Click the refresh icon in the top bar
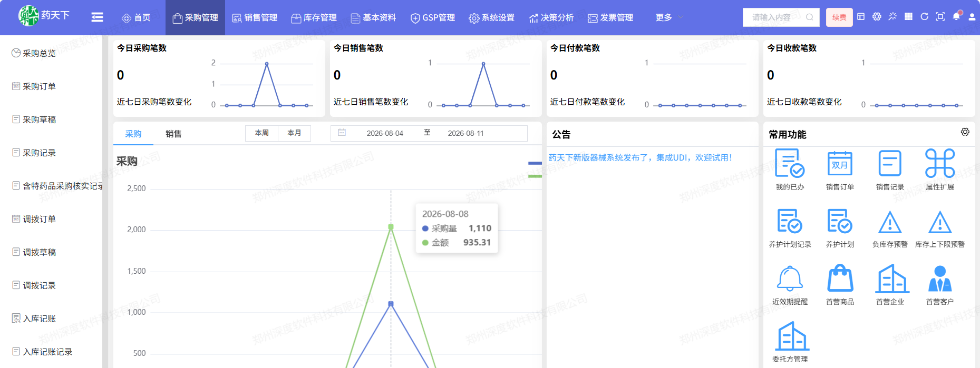The image size is (980, 368). point(924,17)
